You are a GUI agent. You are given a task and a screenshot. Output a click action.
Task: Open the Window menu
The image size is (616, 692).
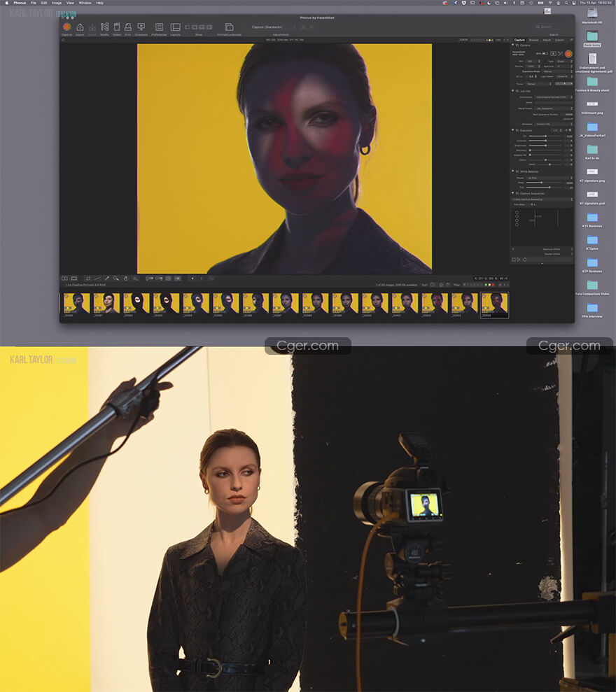coord(85,3)
